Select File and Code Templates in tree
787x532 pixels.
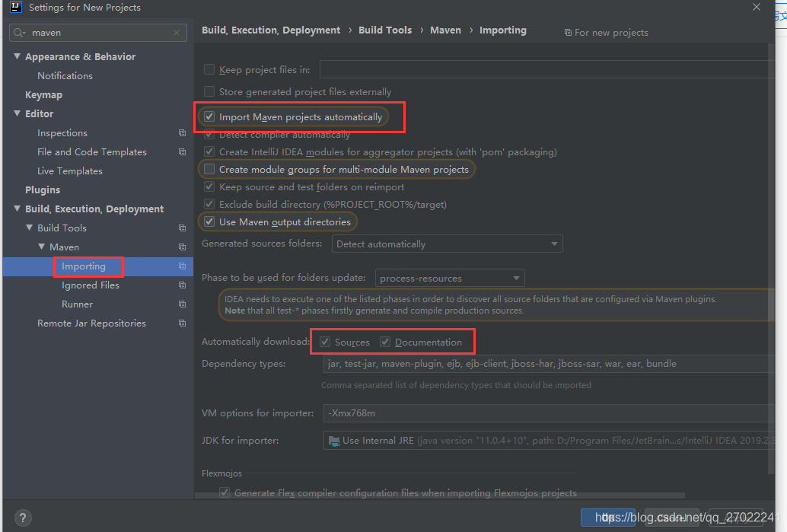[x=92, y=152]
